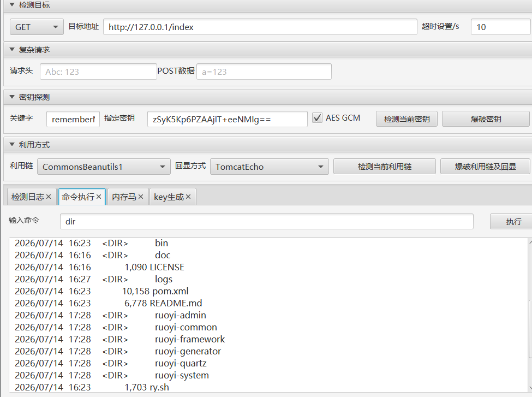This screenshot has width=532, height=397.
Task: Click the command input field containing dir
Action: [267, 221]
